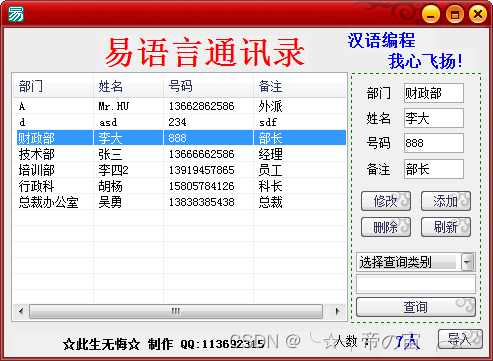Click the 添加 button
This screenshot has width=493, height=361.
pyautogui.click(x=446, y=201)
